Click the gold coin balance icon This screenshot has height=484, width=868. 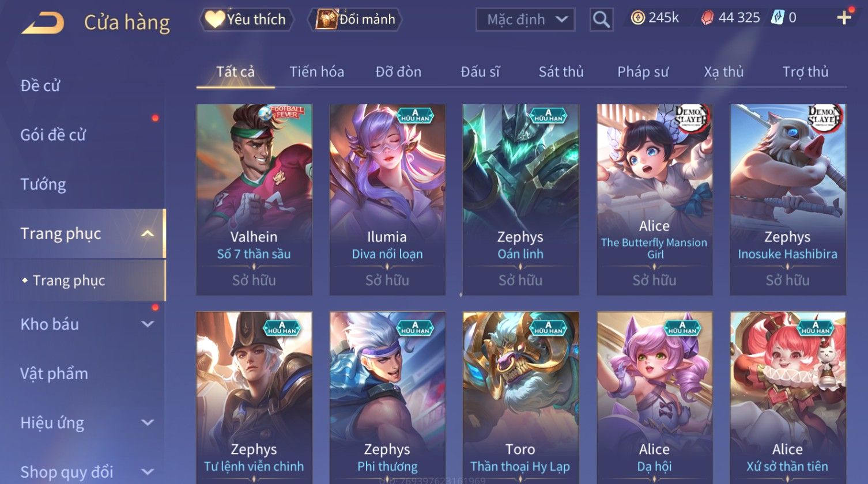pos(637,18)
